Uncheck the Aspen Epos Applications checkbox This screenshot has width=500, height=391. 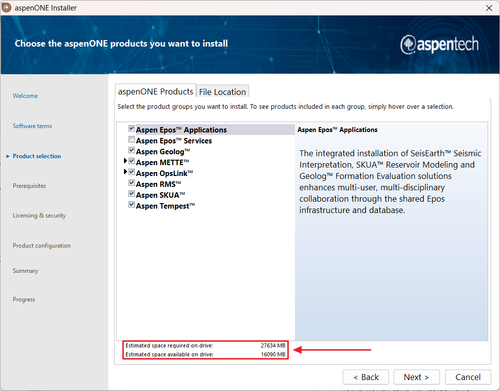[131, 128]
